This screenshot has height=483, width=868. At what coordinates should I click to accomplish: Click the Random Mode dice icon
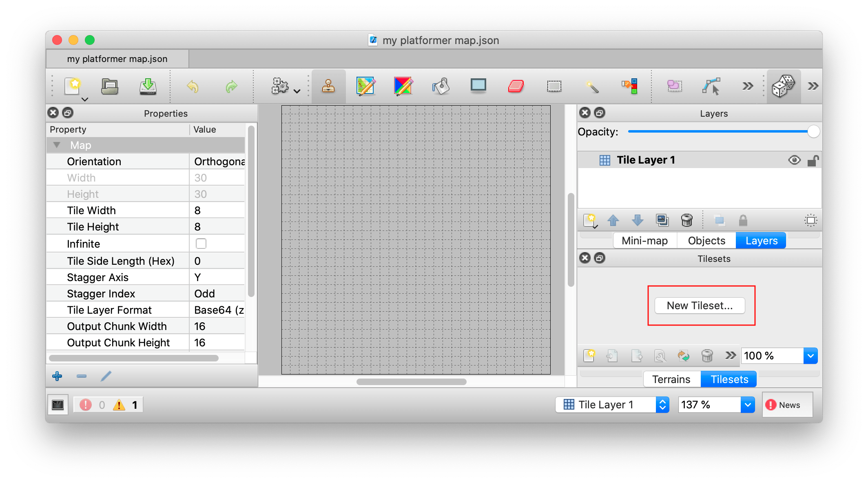click(x=783, y=86)
